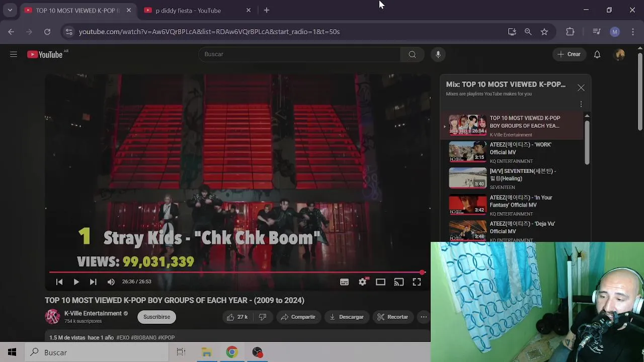644x362 pixels.
Task: Open a new browser tab
Action: click(x=267, y=10)
